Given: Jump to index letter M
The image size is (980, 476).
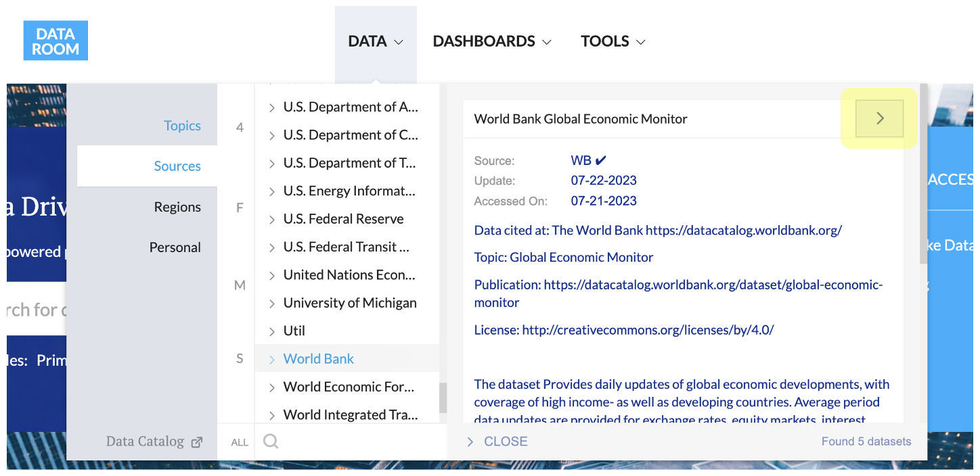Looking at the screenshot, I should (x=240, y=285).
